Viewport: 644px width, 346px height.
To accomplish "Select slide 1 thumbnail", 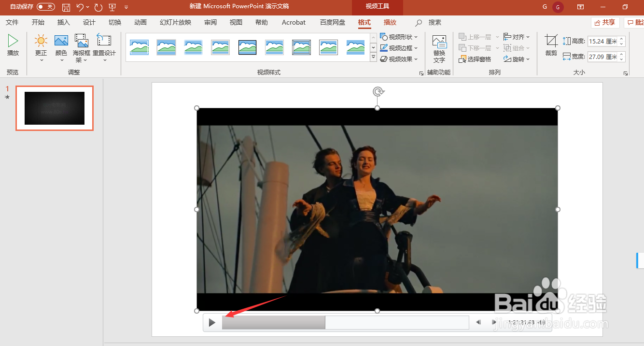I will tap(55, 108).
